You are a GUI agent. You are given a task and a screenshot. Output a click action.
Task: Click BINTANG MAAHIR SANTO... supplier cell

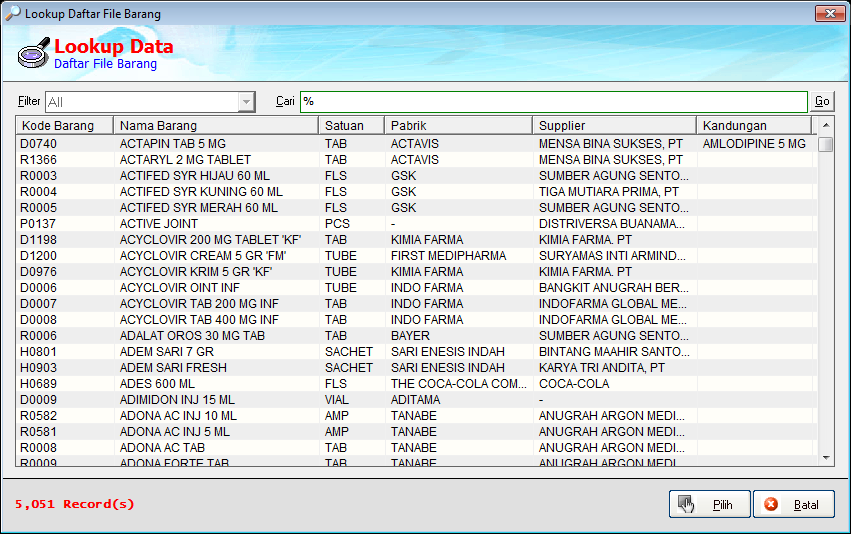(x=614, y=352)
